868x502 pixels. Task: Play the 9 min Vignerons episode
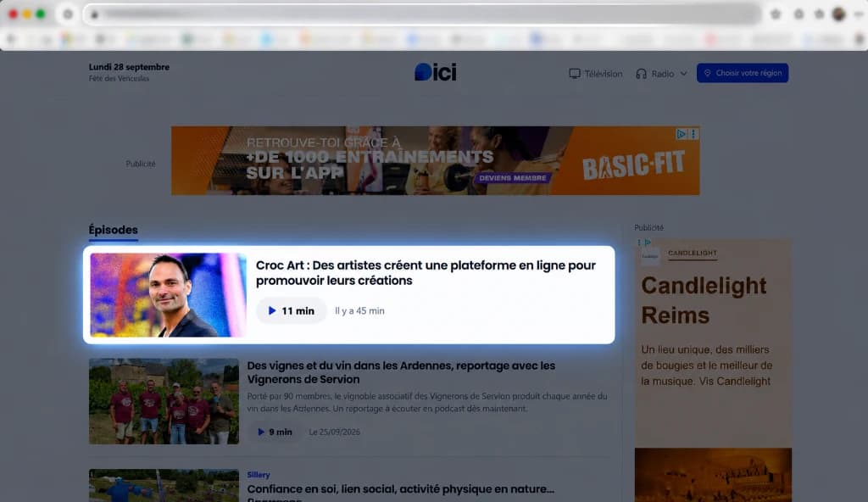[x=275, y=432]
